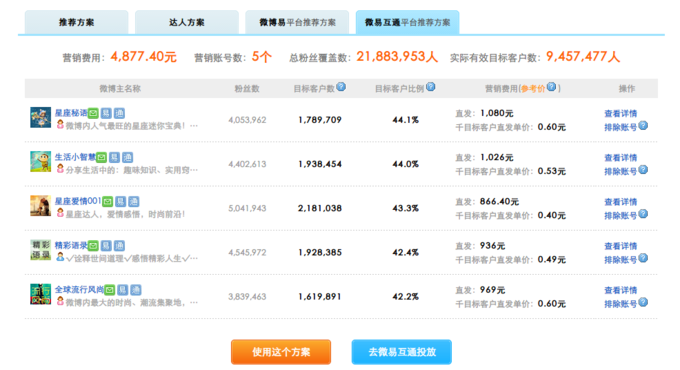
Task: Select target ratio 42.4%
Action: coord(405,252)
